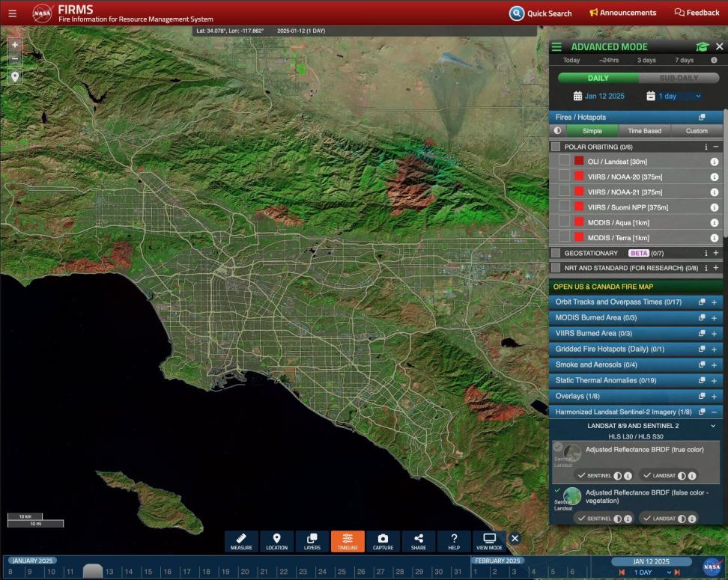Collapse Harmonized Landsat Sentinel-2 Imagery section
This screenshot has height=580, width=728.
(714, 412)
